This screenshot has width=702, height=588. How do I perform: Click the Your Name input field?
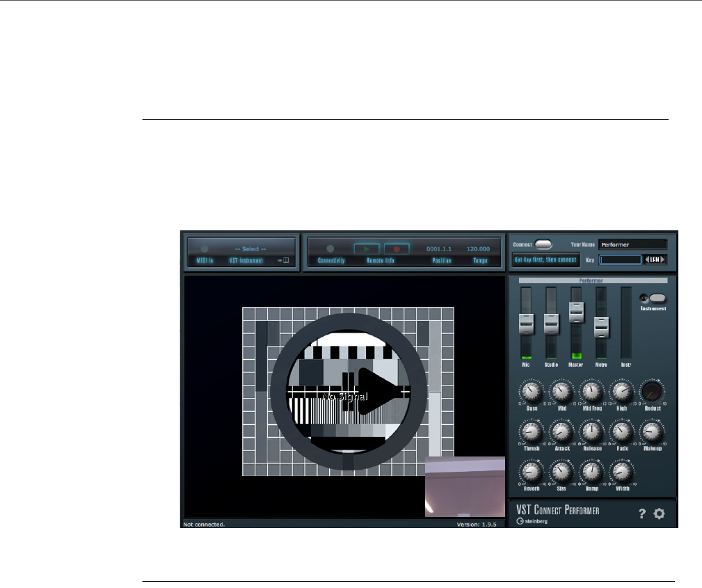pos(632,244)
